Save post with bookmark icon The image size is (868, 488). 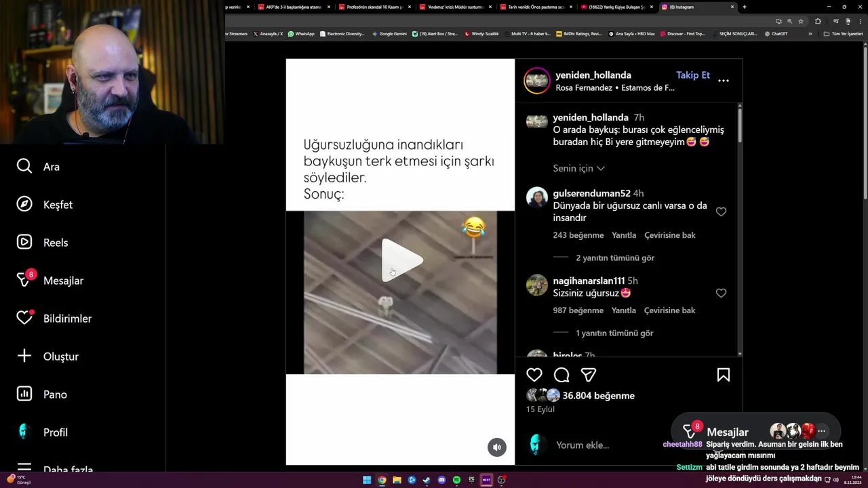(724, 375)
